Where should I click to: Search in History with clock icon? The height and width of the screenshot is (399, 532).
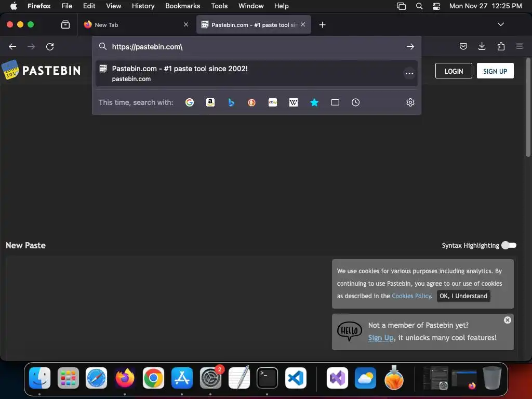(x=355, y=102)
